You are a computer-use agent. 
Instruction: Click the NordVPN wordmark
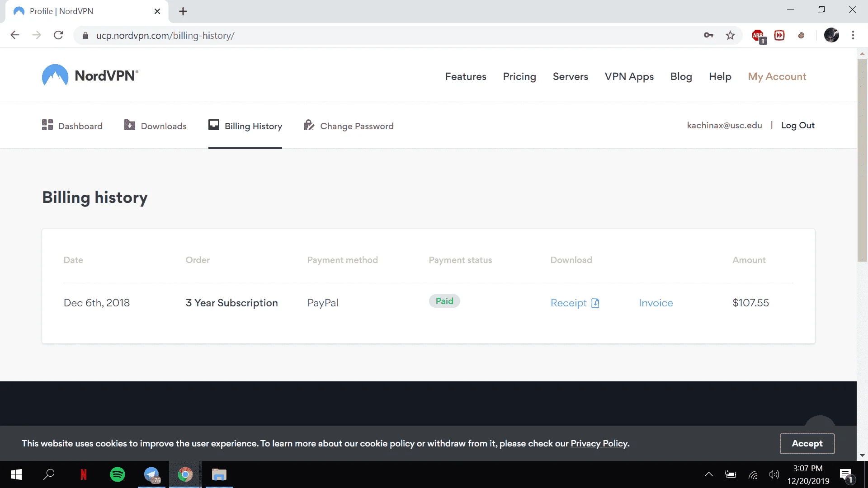pyautogui.click(x=106, y=75)
